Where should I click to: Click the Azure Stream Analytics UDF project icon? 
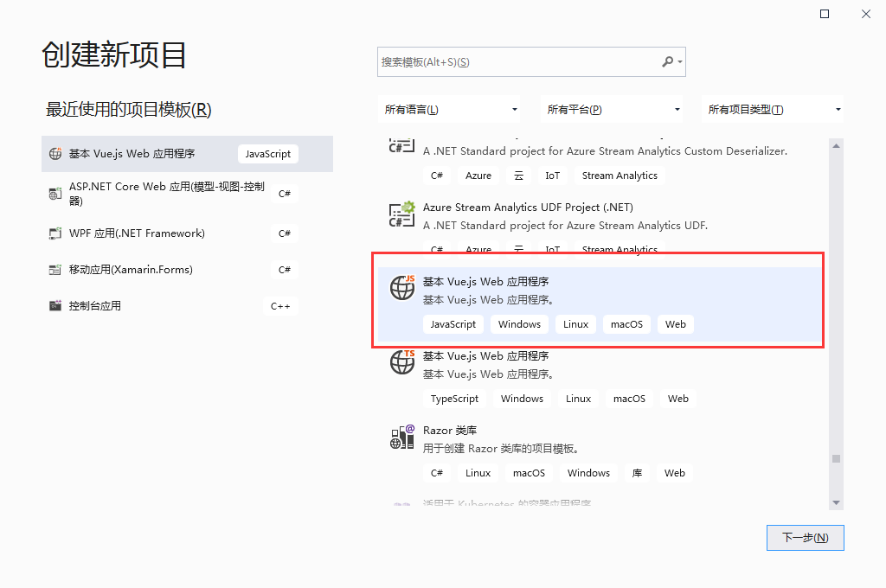point(402,214)
